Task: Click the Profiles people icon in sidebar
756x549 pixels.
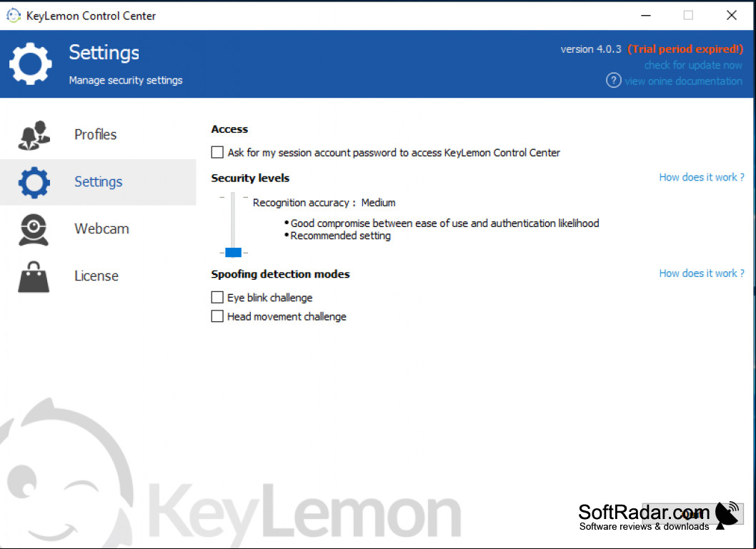Action: point(34,136)
